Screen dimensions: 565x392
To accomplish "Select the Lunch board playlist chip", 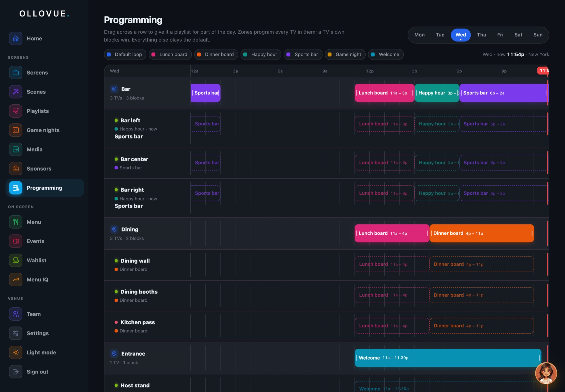I will pyautogui.click(x=170, y=55).
